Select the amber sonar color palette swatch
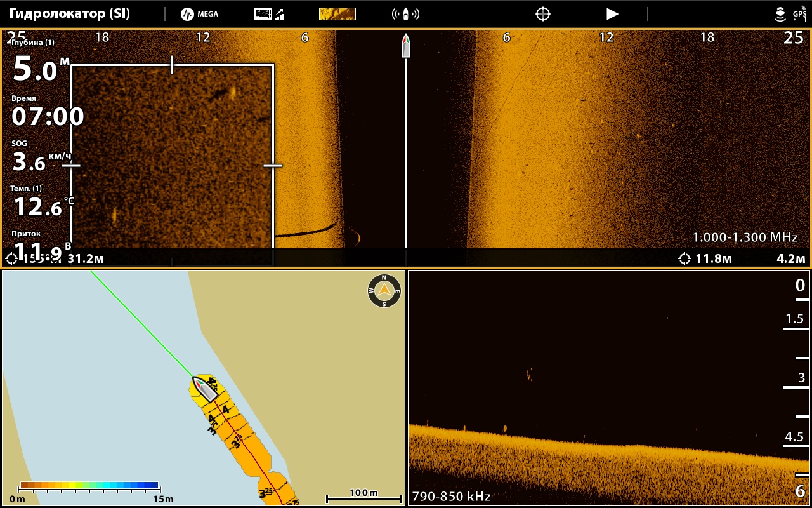The image size is (812, 508). coord(337,14)
